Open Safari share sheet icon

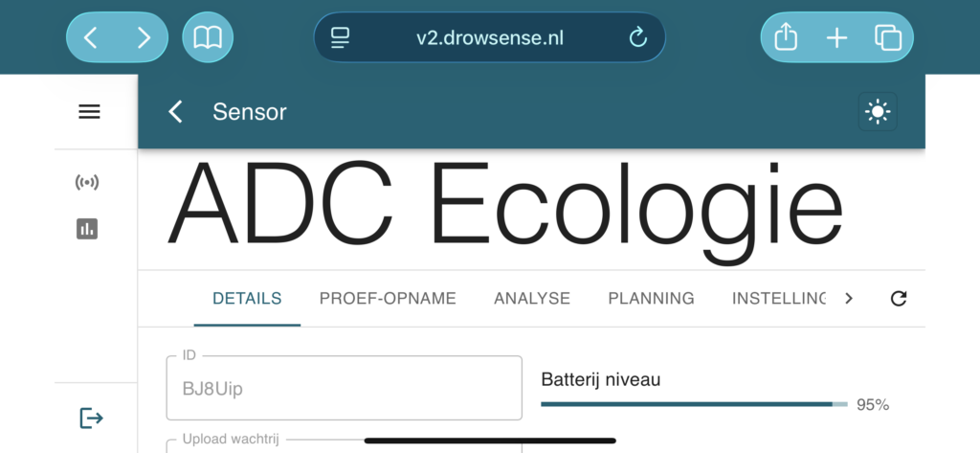pyautogui.click(x=786, y=37)
